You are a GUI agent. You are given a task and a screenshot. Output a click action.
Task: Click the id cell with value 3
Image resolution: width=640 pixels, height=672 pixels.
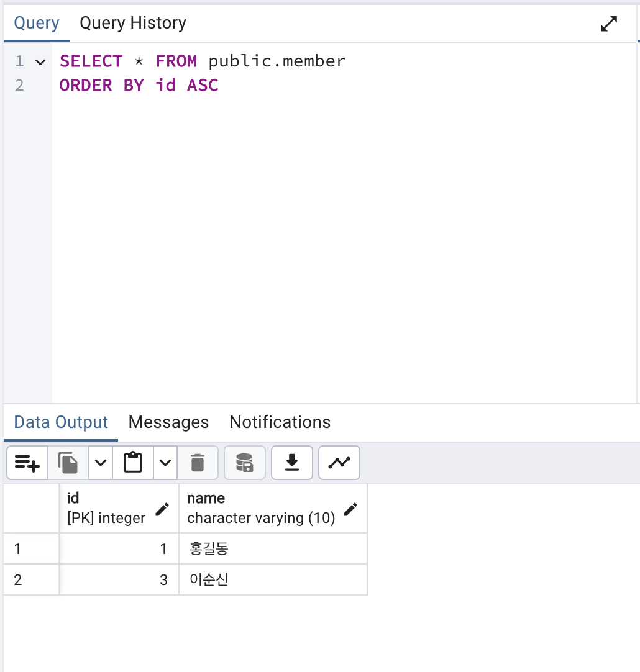click(119, 580)
